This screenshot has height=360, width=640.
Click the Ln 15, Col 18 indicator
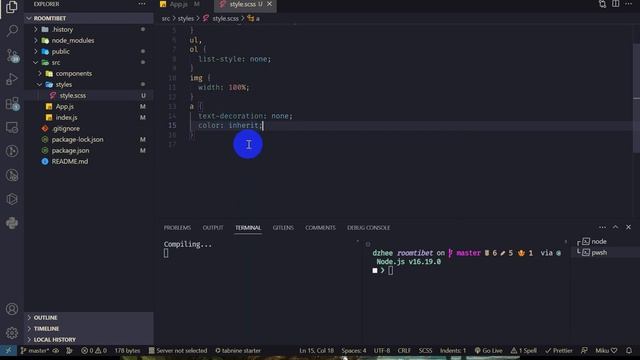click(316, 350)
